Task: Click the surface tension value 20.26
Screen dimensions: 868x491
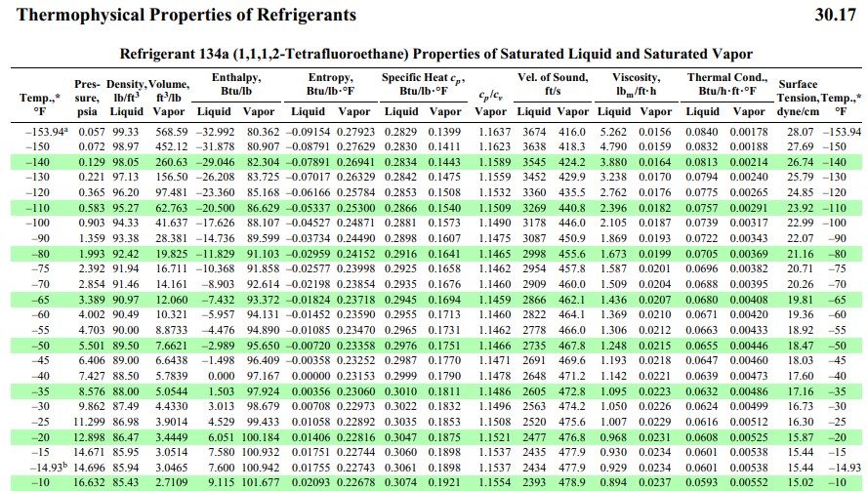Action: pos(801,284)
